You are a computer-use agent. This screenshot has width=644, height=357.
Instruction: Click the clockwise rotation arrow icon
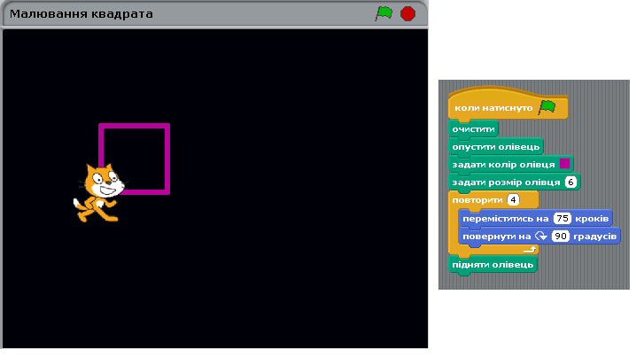click(x=541, y=237)
